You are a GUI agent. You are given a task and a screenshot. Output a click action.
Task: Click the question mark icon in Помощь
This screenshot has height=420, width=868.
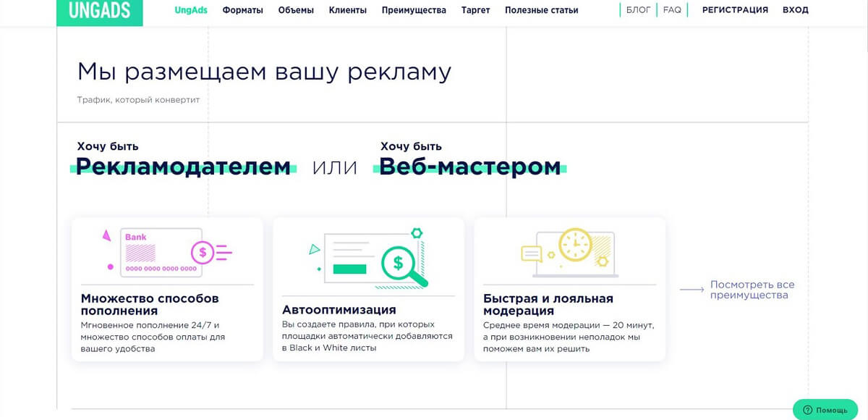pos(808,410)
